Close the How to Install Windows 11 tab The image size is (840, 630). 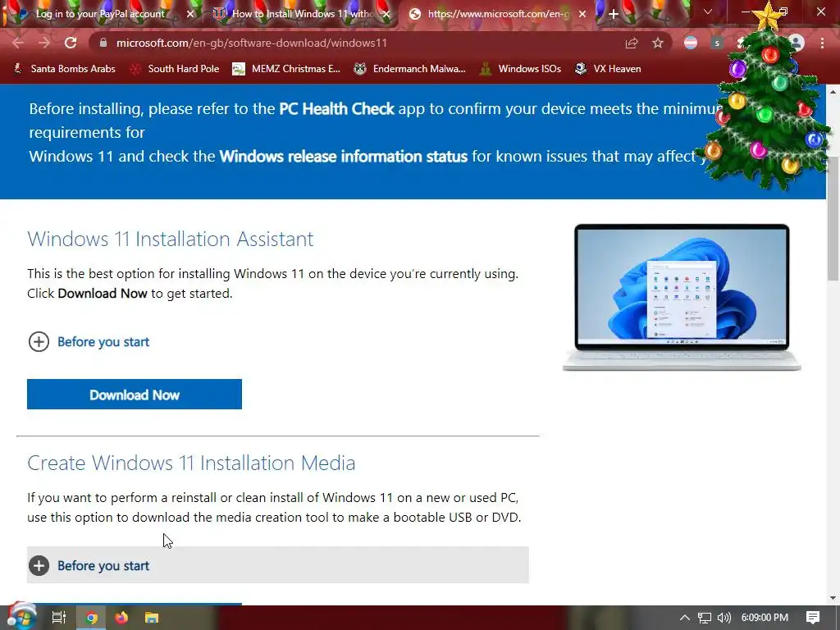pos(386,14)
